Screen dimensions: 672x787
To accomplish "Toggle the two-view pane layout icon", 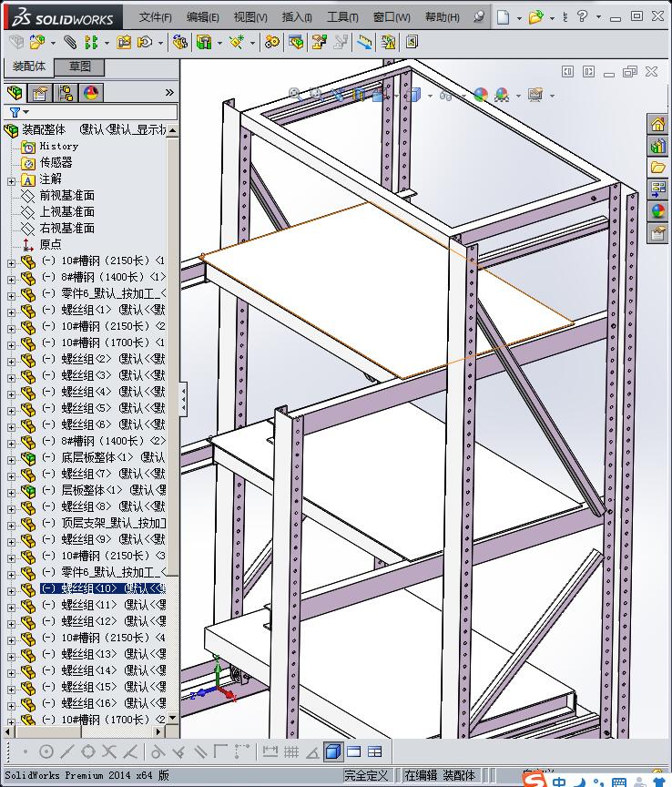I will point(354,751).
